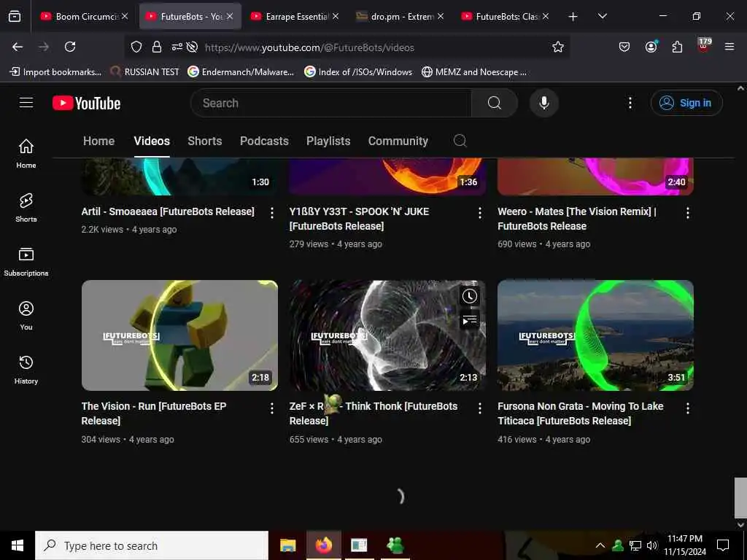Open options for The Vision - Run video
Viewport: 747px width, 560px height.
[x=271, y=408]
